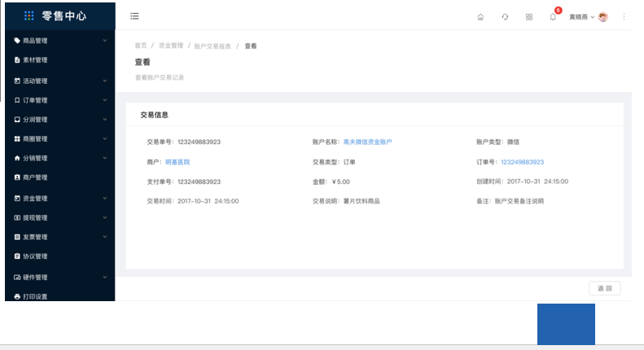Viewport: 644px width, 350px height.
Task: Click the 发票管理 icon
Action: pos(17,237)
